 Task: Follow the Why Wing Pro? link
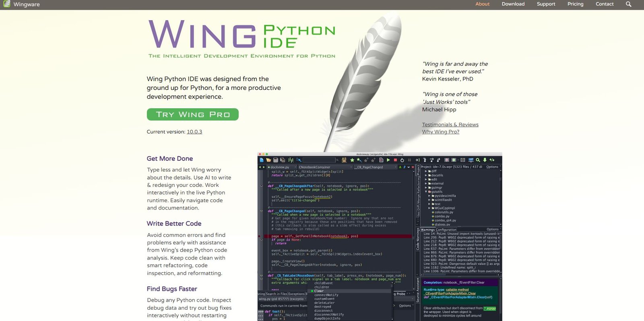[440, 132]
